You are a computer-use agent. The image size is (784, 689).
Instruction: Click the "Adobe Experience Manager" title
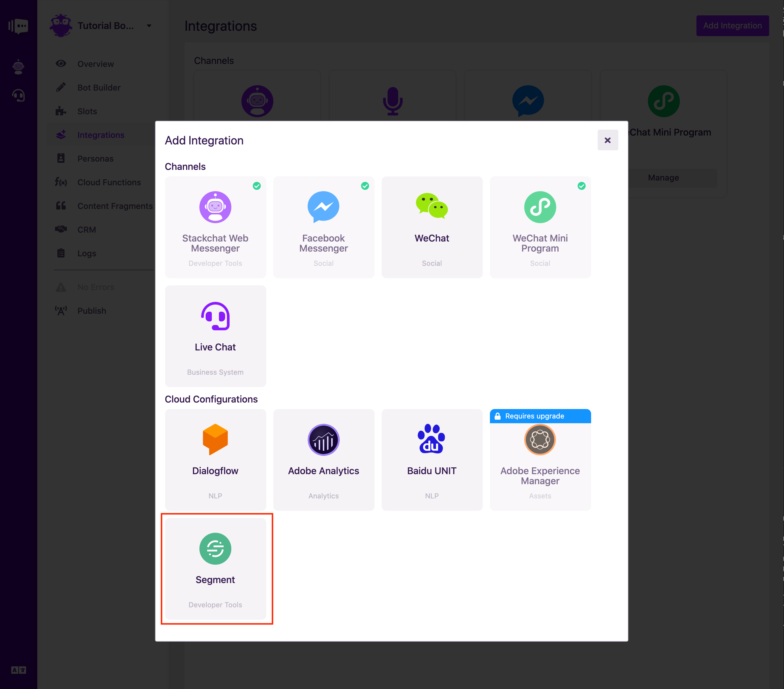tap(540, 476)
